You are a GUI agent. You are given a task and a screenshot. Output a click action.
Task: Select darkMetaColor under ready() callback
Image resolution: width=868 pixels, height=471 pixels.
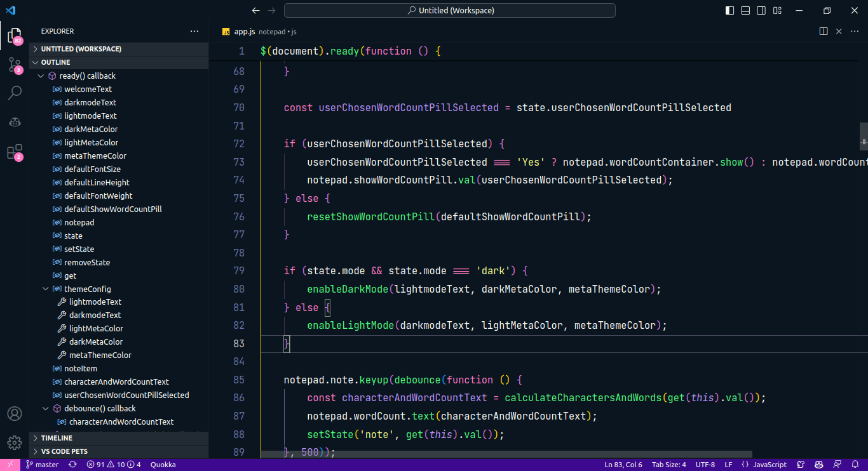[x=91, y=129]
